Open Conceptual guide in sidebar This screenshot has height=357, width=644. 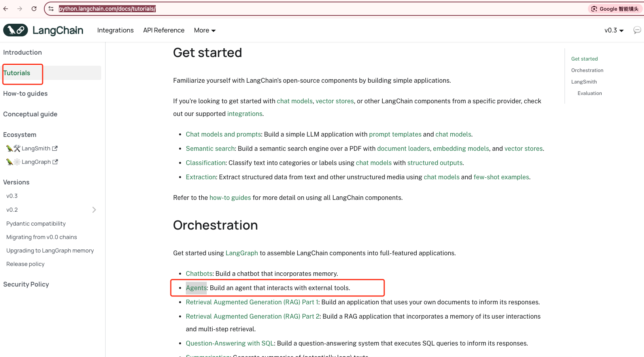click(30, 114)
